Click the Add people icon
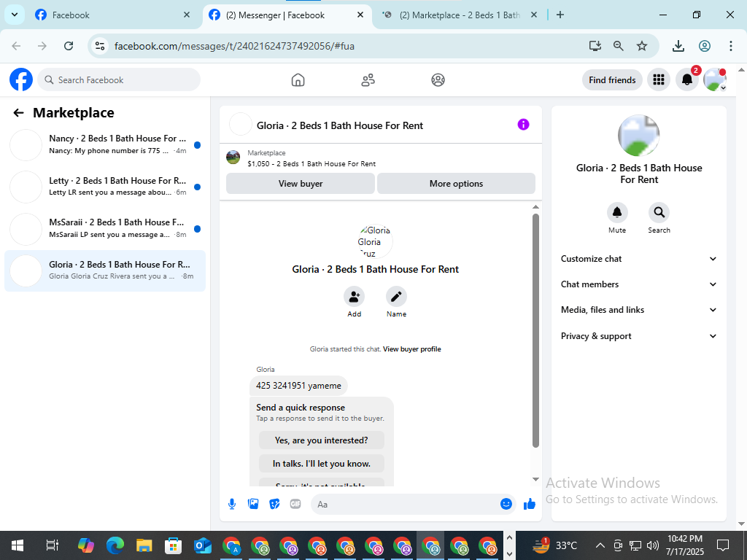 (354, 297)
